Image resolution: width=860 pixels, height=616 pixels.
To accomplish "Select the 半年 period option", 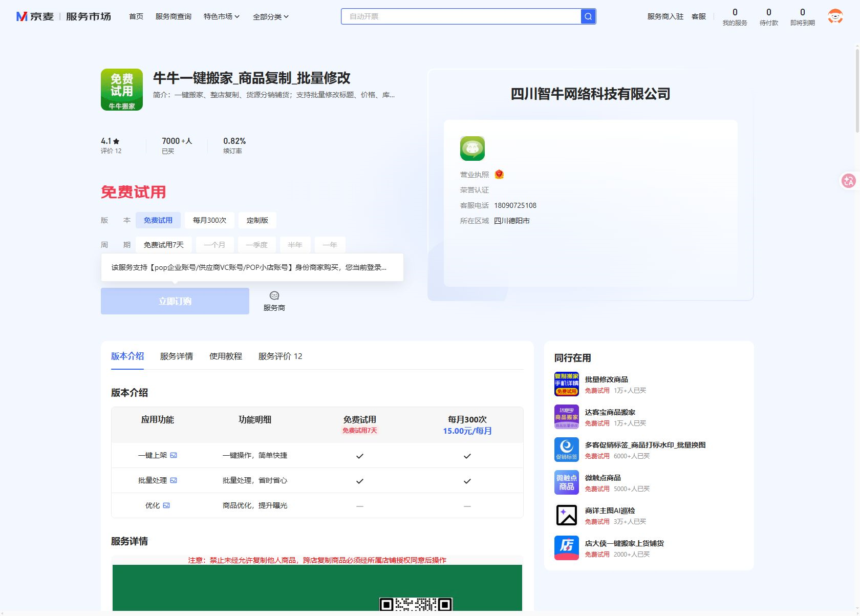I will (x=295, y=245).
